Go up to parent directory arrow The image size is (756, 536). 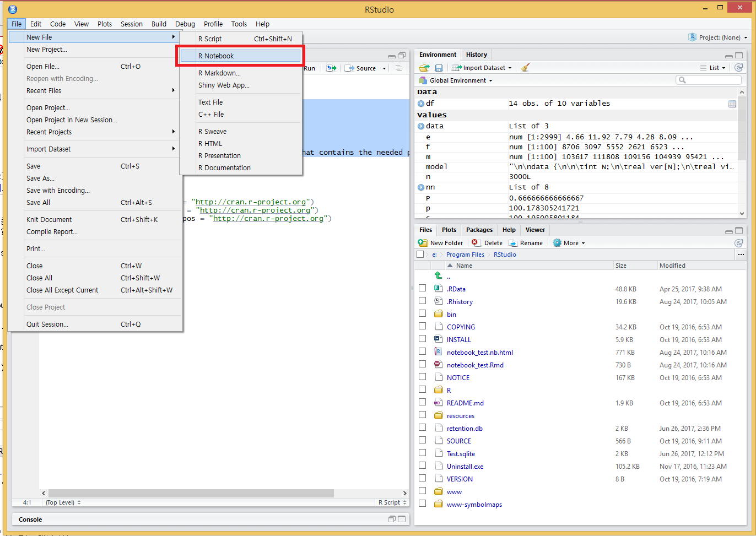[438, 275]
